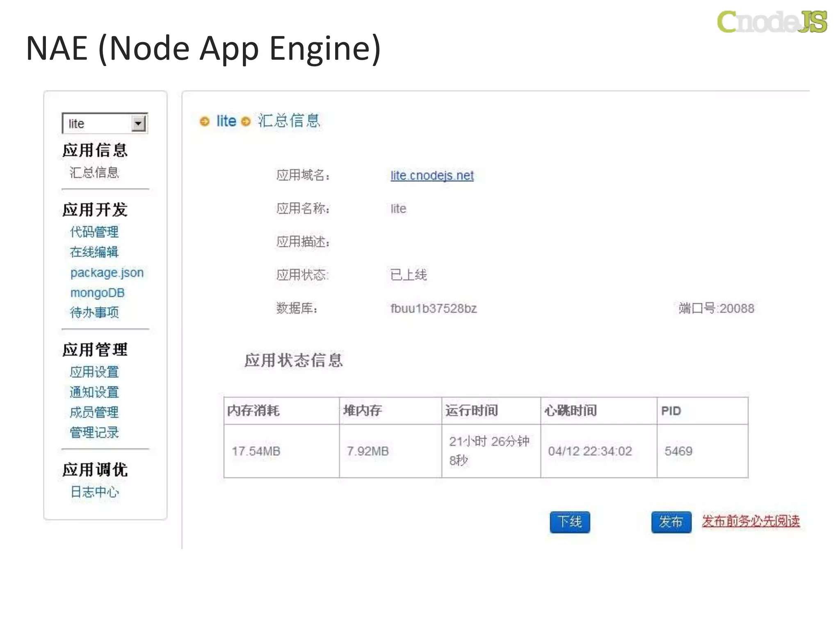This screenshot has height=630, width=840.
Task: Open 汇总信息 in the sidebar
Action: coord(94,172)
